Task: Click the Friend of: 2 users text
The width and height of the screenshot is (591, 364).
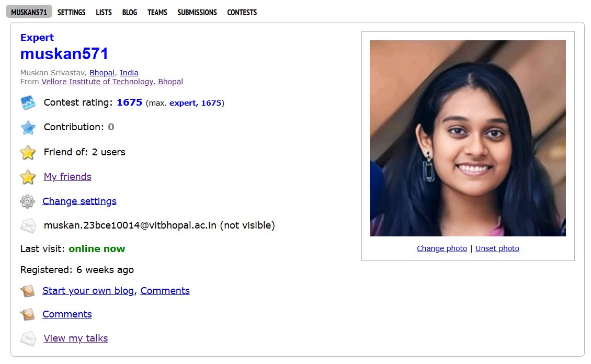Action: pyautogui.click(x=84, y=152)
